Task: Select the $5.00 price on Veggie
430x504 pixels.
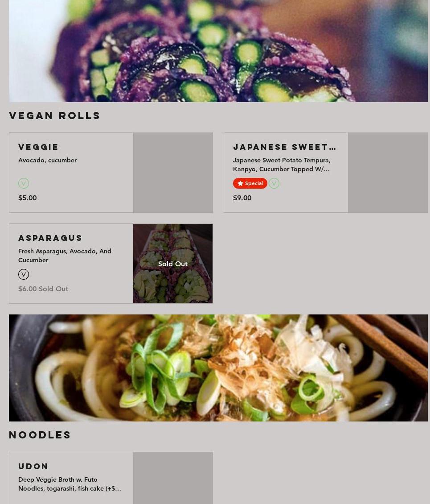Action: click(x=27, y=198)
